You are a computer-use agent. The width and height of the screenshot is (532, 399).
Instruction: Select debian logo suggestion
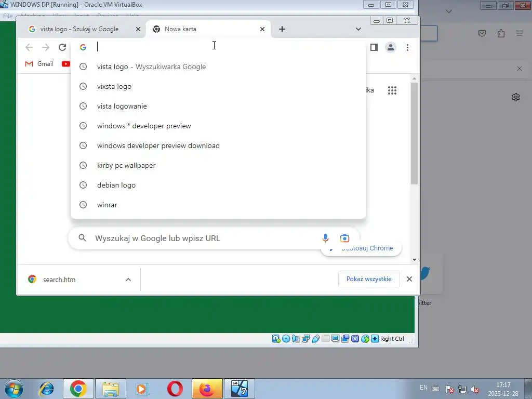tap(218, 185)
